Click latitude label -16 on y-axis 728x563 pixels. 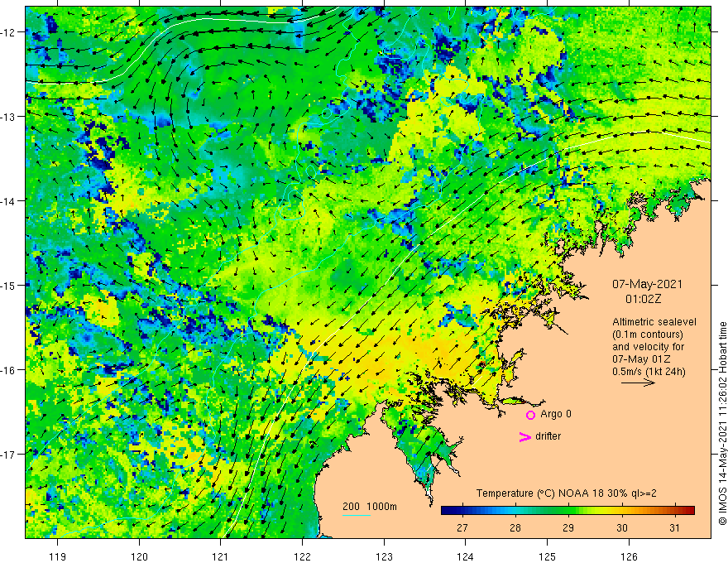coord(8,370)
